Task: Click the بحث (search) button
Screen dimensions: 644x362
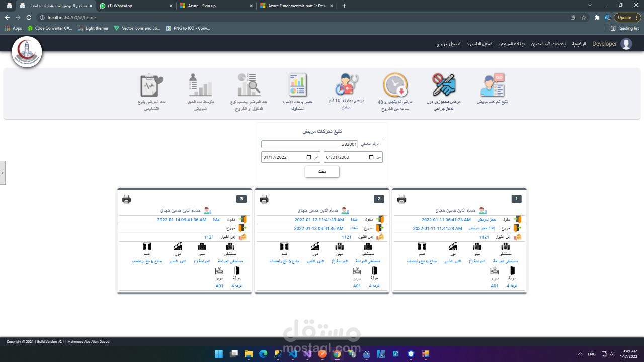Action: click(x=322, y=172)
